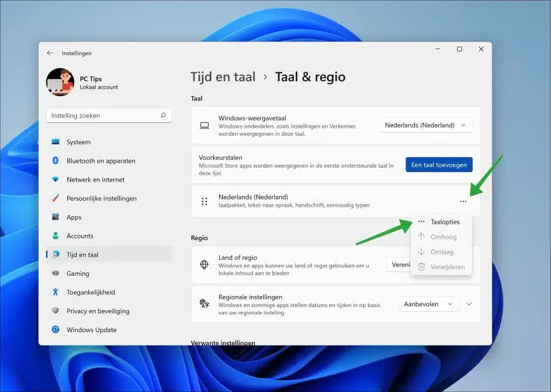This screenshot has height=392, width=551.
Task: Go to Toegankelijkheid settings
Action: click(108, 292)
